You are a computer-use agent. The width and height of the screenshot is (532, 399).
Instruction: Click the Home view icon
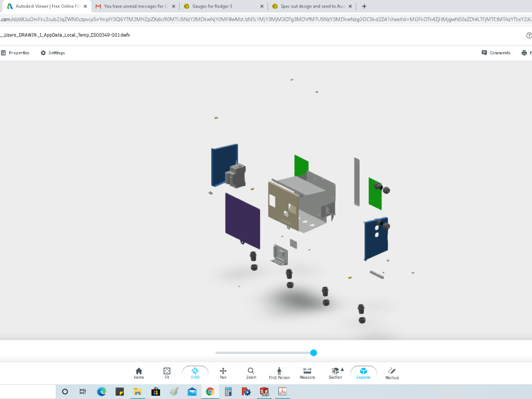pyautogui.click(x=138, y=372)
